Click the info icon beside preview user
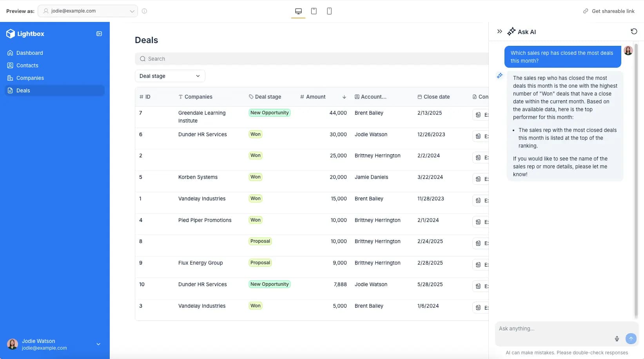 144,11
